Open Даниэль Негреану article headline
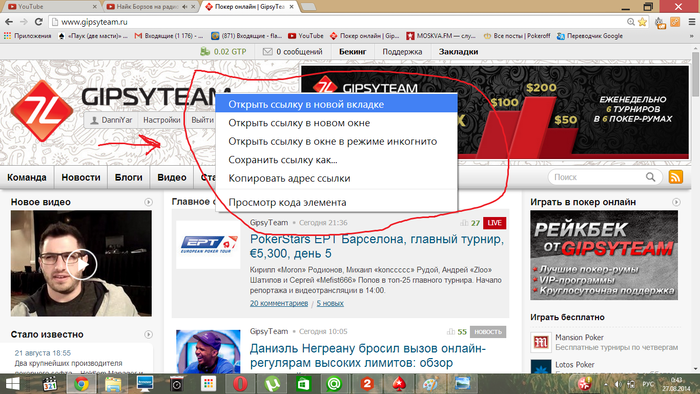The height and width of the screenshot is (394, 700). tap(368, 355)
